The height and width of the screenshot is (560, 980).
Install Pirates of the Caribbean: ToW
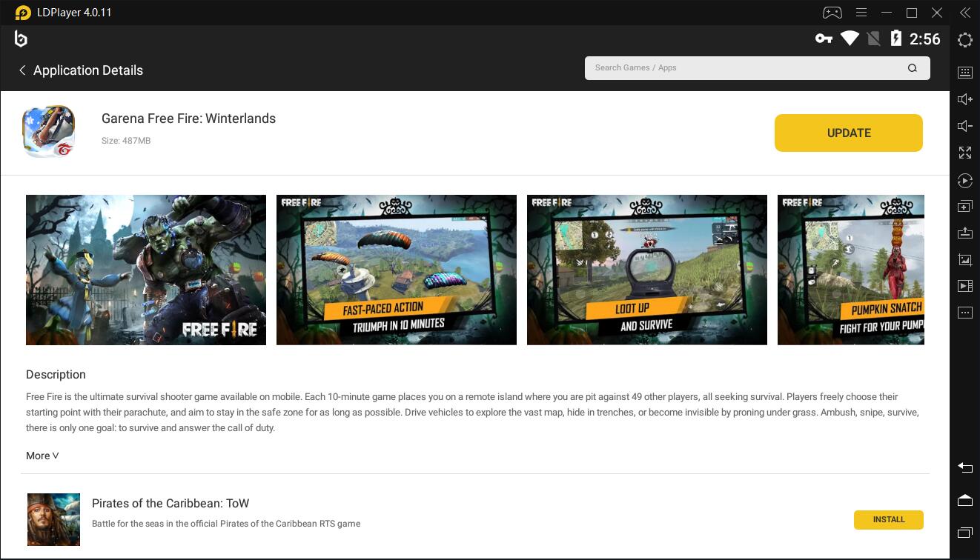pyautogui.click(x=888, y=520)
